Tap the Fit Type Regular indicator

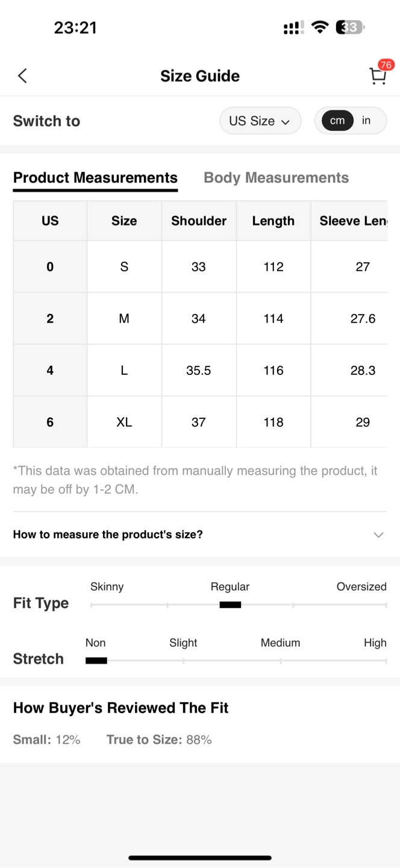230,605
